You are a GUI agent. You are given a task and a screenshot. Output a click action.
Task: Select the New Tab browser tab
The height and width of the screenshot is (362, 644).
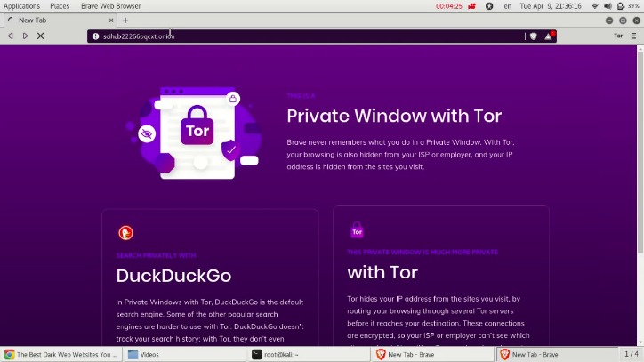(60, 20)
